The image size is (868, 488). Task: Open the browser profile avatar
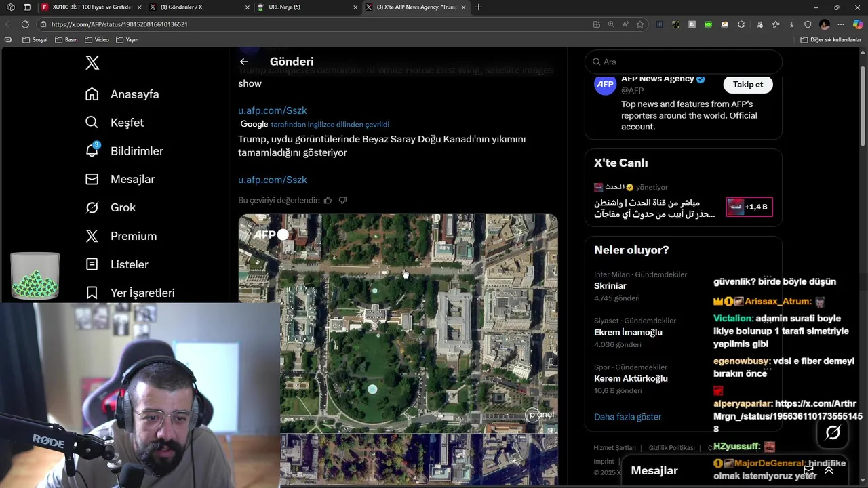coord(825,24)
